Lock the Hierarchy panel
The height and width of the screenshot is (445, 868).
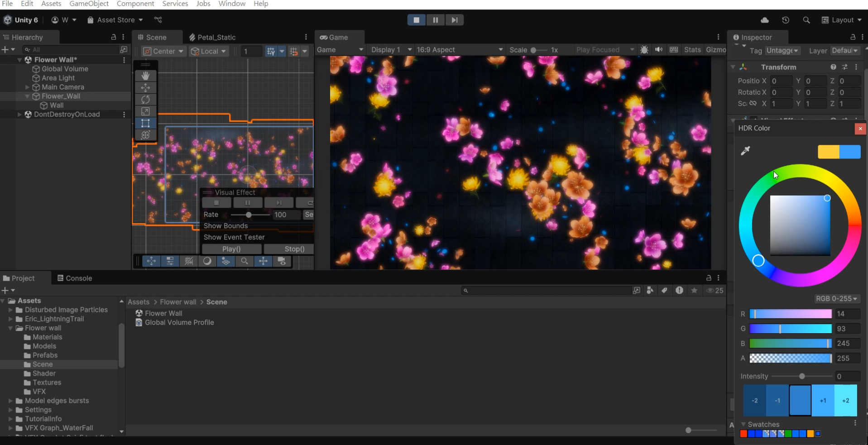pos(114,37)
